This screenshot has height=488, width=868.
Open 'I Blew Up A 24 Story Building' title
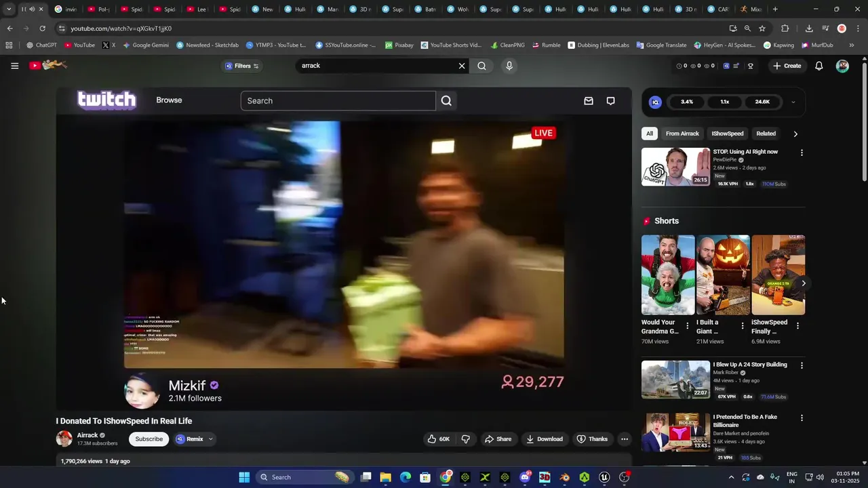point(750,365)
